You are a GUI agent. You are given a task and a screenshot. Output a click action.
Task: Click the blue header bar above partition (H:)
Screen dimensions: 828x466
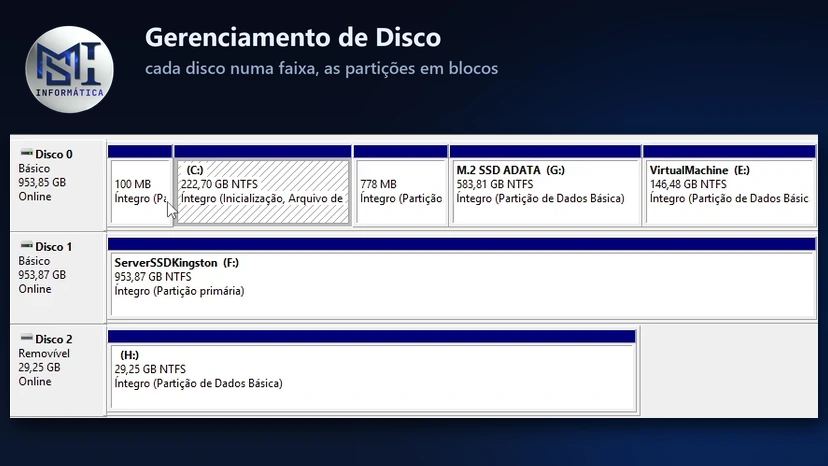[372, 337]
